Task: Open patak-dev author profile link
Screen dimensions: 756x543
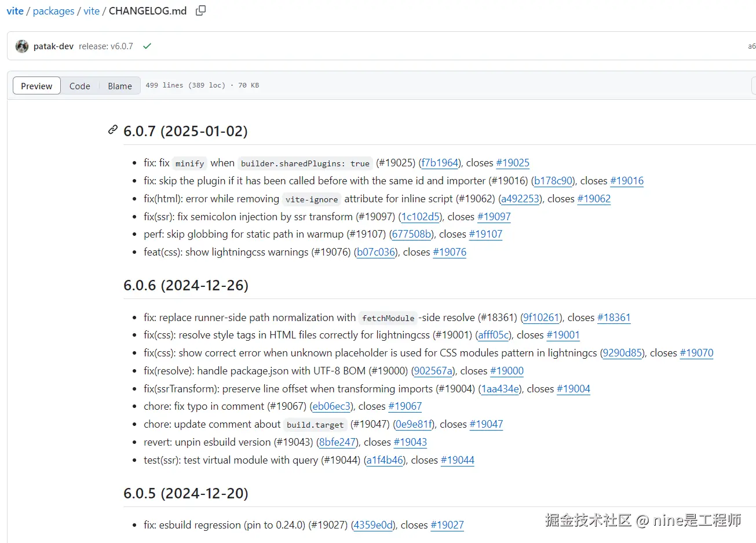Action: [53, 46]
